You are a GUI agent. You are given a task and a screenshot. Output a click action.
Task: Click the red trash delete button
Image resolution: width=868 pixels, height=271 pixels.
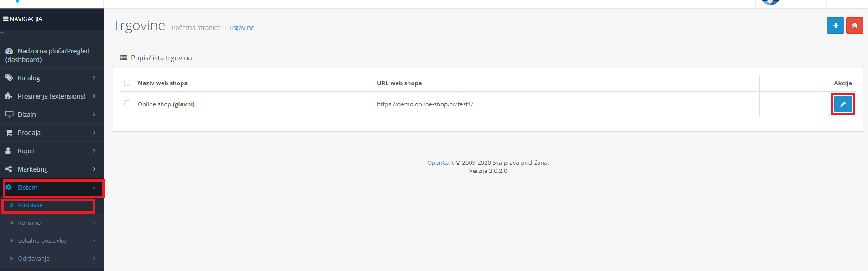pyautogui.click(x=854, y=26)
